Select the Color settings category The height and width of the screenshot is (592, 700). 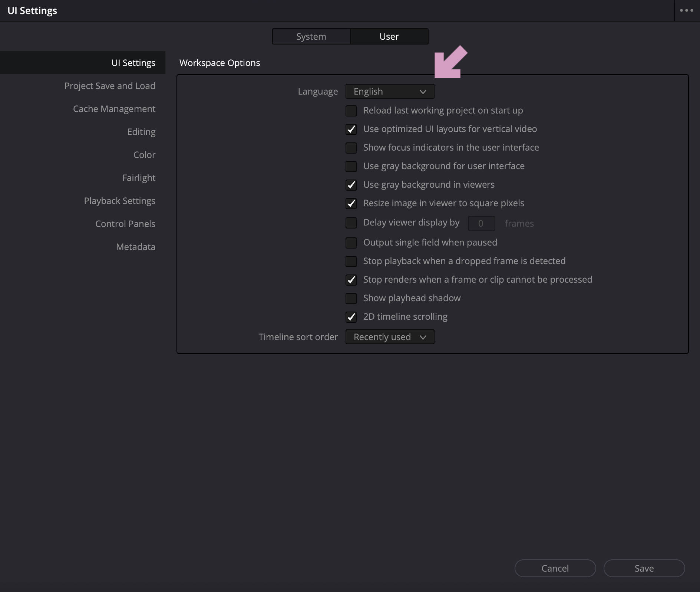coord(144,155)
